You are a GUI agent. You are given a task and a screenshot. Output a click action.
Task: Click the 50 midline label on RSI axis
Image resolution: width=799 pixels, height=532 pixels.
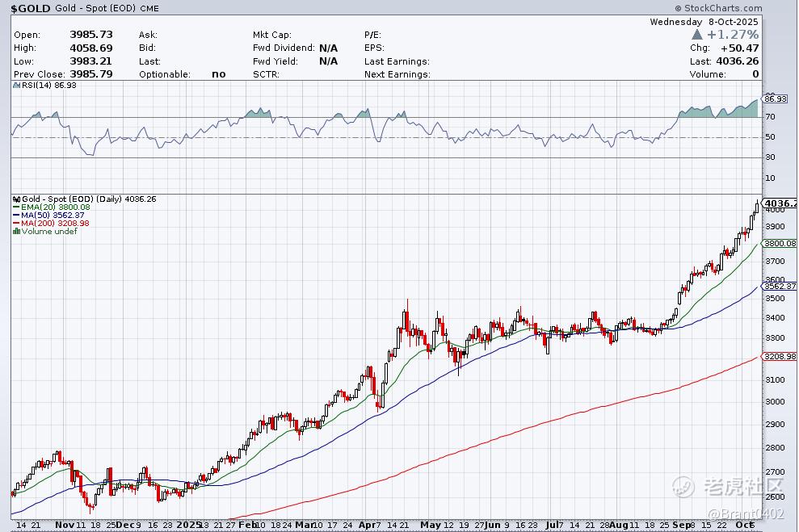pyautogui.click(x=771, y=137)
